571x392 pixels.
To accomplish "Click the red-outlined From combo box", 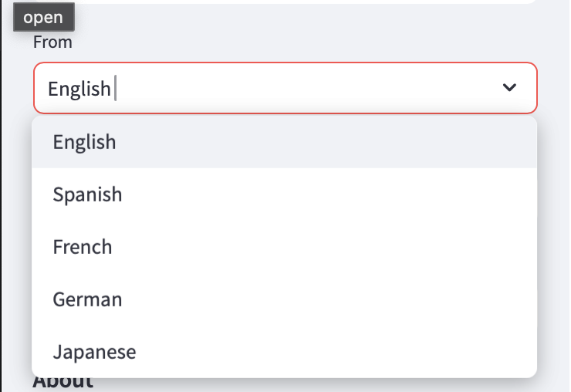I will (x=285, y=88).
